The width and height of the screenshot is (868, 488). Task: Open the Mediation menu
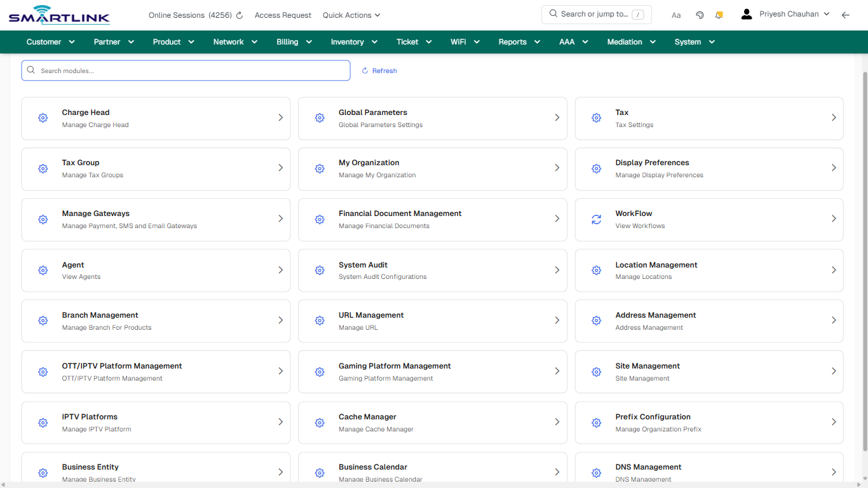(x=631, y=41)
